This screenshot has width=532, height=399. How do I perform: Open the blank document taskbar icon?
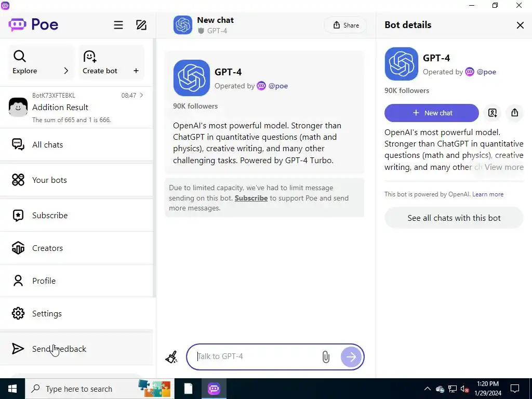click(x=188, y=389)
